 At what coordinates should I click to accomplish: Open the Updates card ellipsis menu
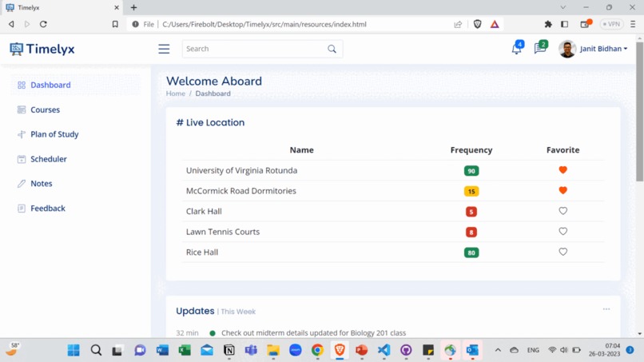click(x=606, y=309)
